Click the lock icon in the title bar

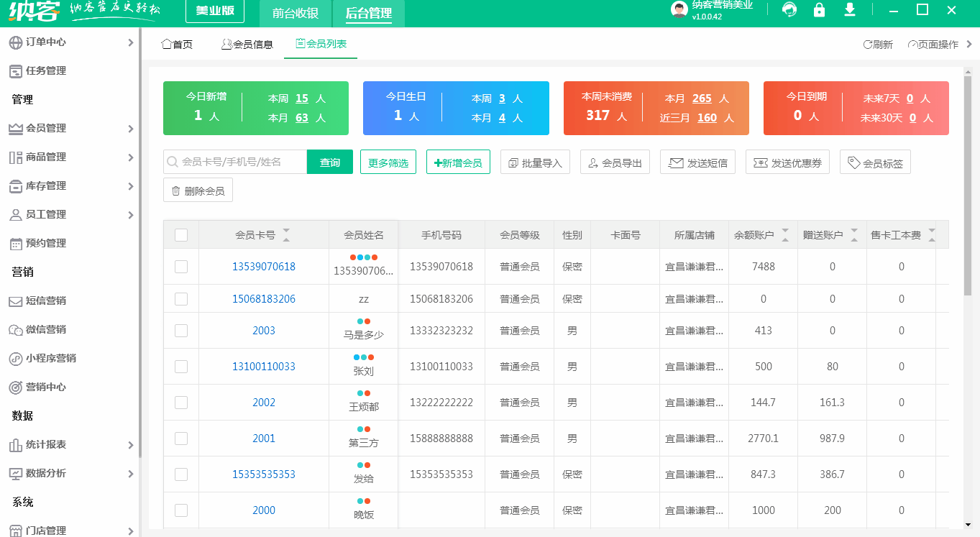click(820, 11)
